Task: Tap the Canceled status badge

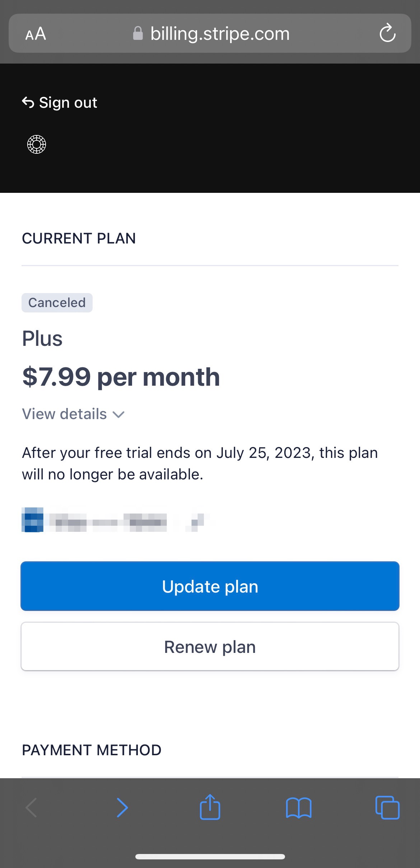Action: 57,303
